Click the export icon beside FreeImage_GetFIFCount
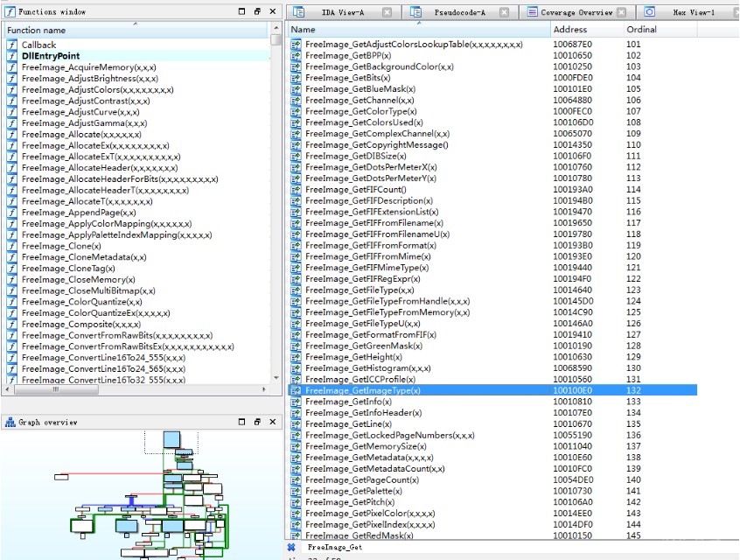 [x=296, y=190]
